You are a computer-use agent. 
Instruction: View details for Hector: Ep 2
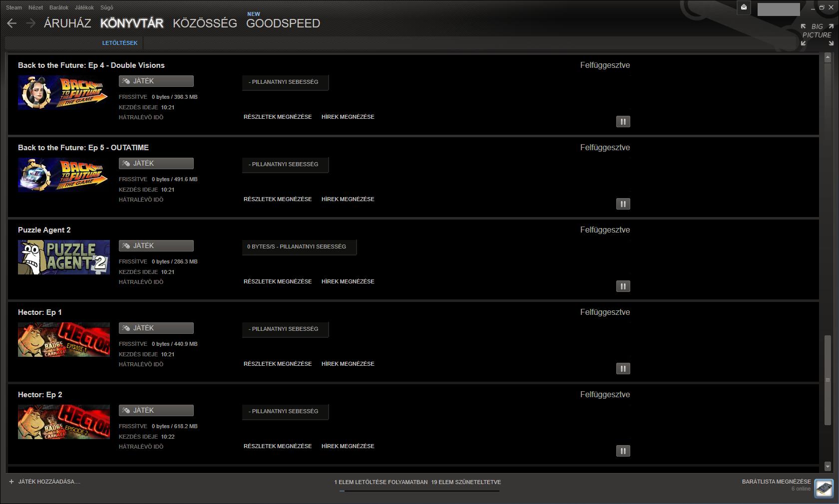[278, 446]
